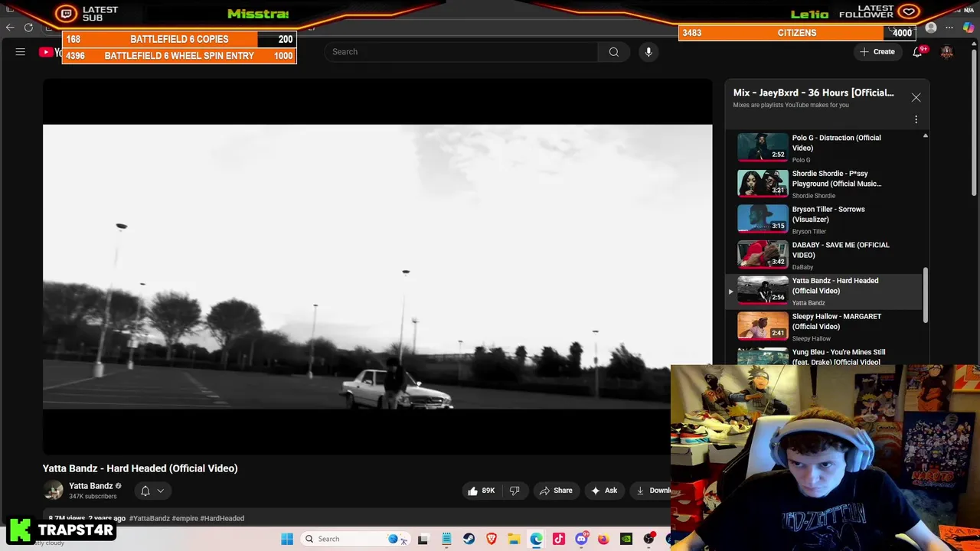
Task: Click the video player area
Action: pos(377,266)
